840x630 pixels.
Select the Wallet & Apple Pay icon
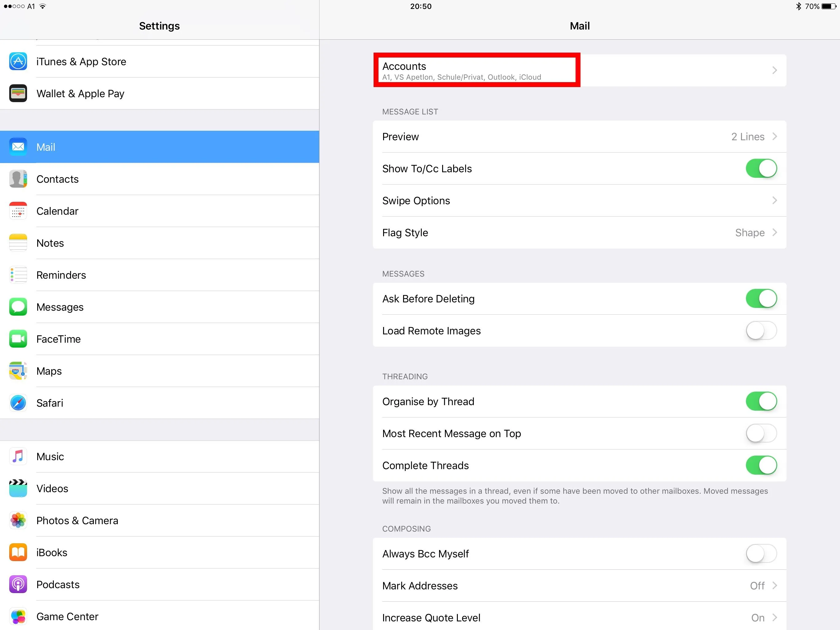pyautogui.click(x=18, y=94)
